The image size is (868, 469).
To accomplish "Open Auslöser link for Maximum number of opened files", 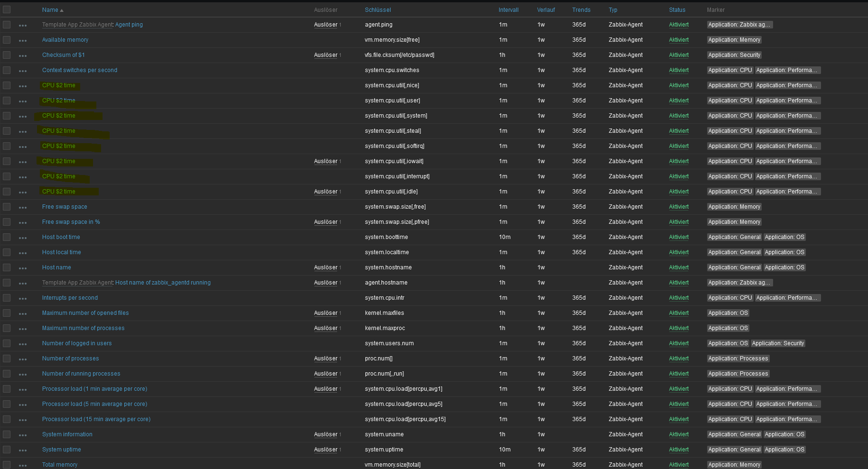I will (x=326, y=313).
